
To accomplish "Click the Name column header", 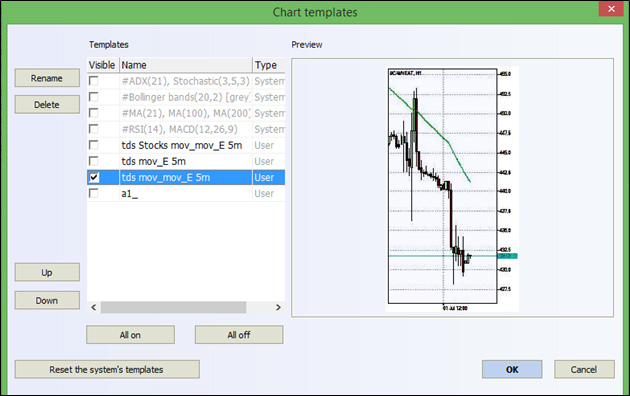I will [x=186, y=65].
